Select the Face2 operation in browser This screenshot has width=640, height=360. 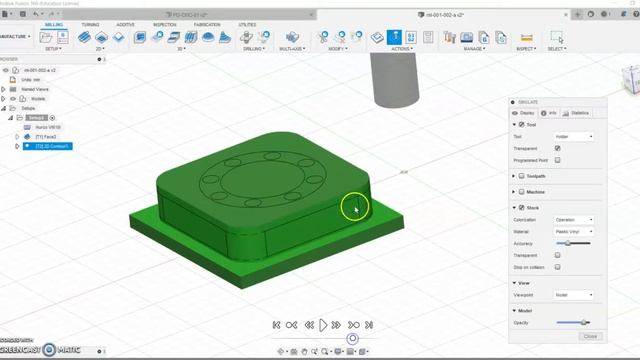tap(45, 137)
